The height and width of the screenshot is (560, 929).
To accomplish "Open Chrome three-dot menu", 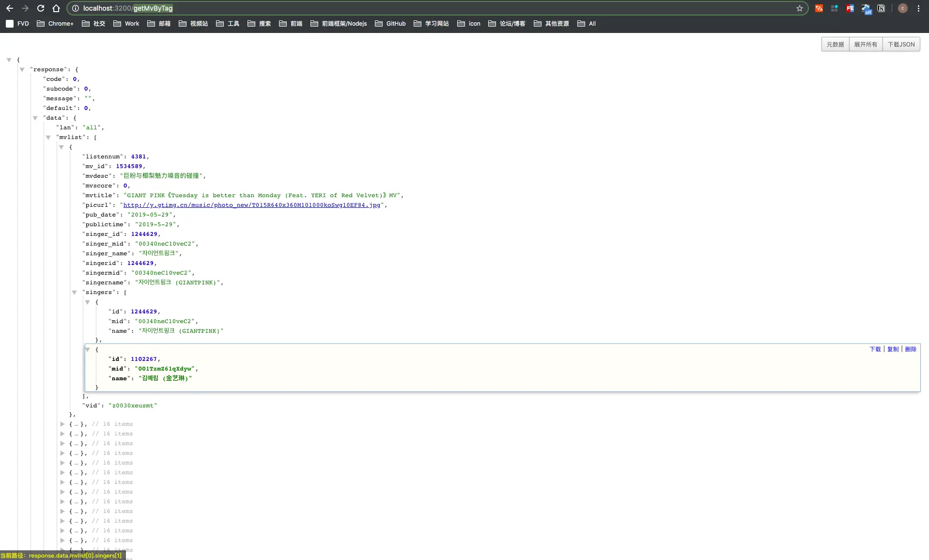I will [x=918, y=8].
